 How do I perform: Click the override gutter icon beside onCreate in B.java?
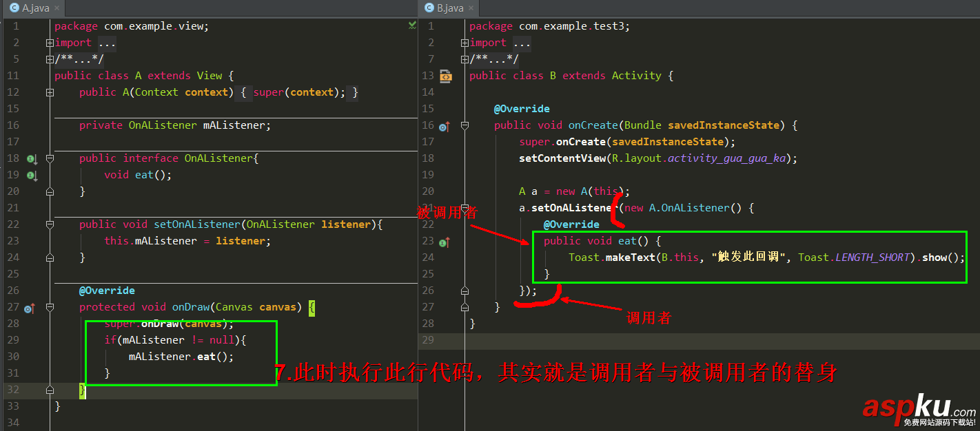tap(444, 126)
